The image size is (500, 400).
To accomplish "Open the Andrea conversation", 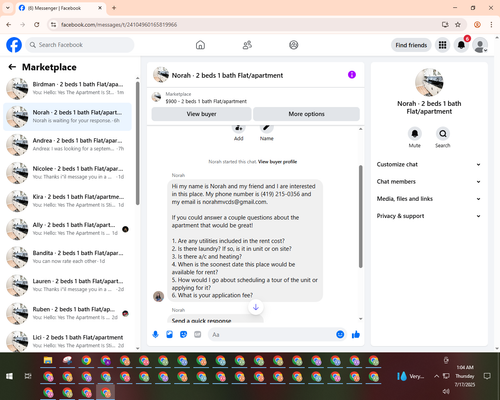I will (x=68, y=145).
